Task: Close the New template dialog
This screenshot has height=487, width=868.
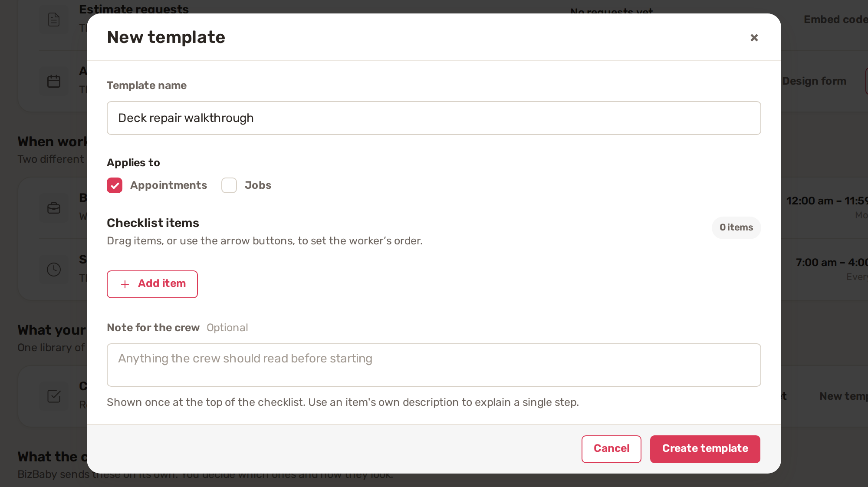Action: click(x=754, y=38)
